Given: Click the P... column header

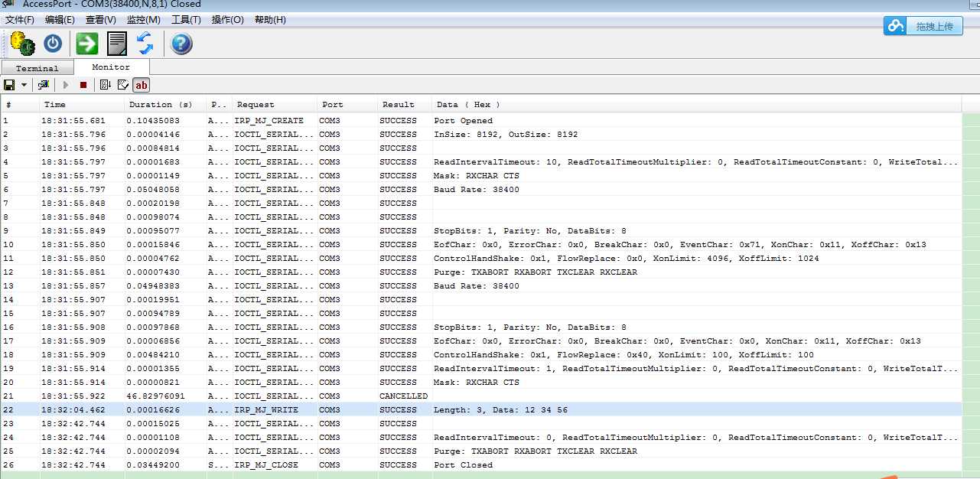Looking at the screenshot, I should pyautogui.click(x=219, y=105).
